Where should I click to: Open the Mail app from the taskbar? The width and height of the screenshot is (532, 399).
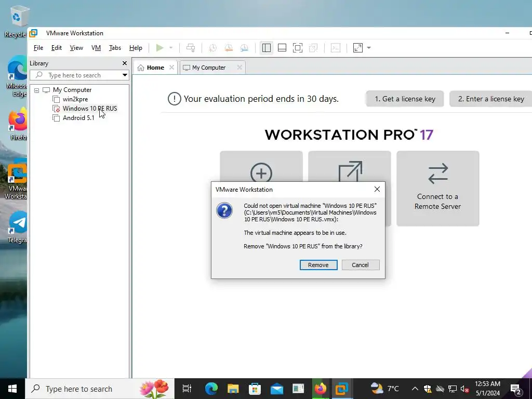click(x=277, y=389)
